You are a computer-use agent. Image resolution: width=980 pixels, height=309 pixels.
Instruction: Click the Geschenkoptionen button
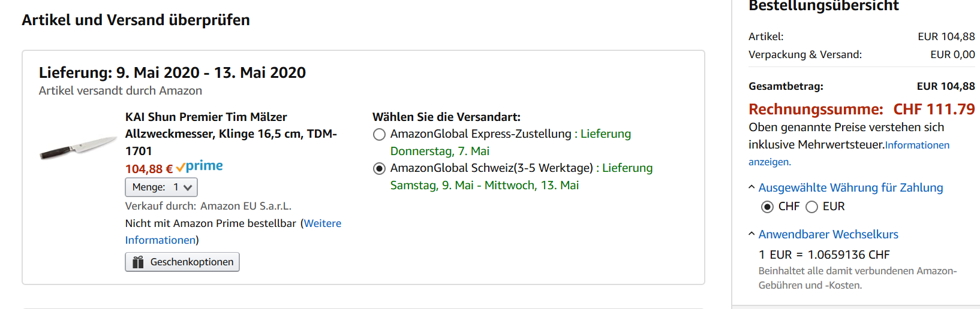click(x=182, y=262)
